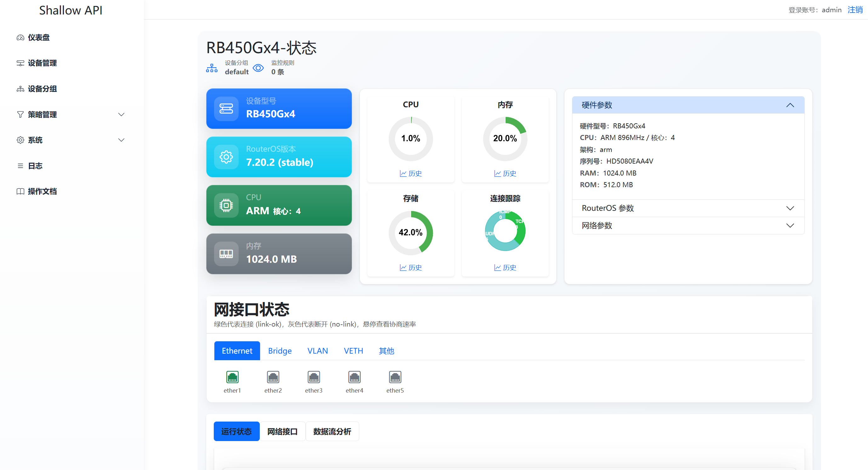Click the 连接跟踪 donut chart

(505, 231)
